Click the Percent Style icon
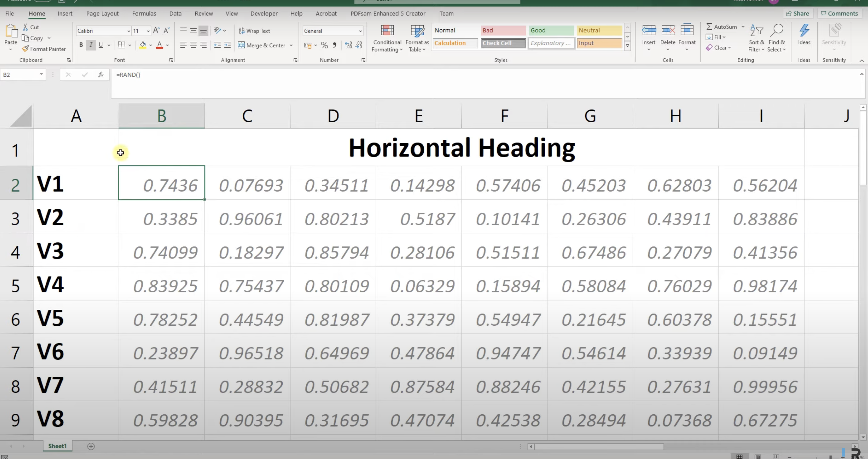Image resolution: width=868 pixels, height=459 pixels. 324,45
